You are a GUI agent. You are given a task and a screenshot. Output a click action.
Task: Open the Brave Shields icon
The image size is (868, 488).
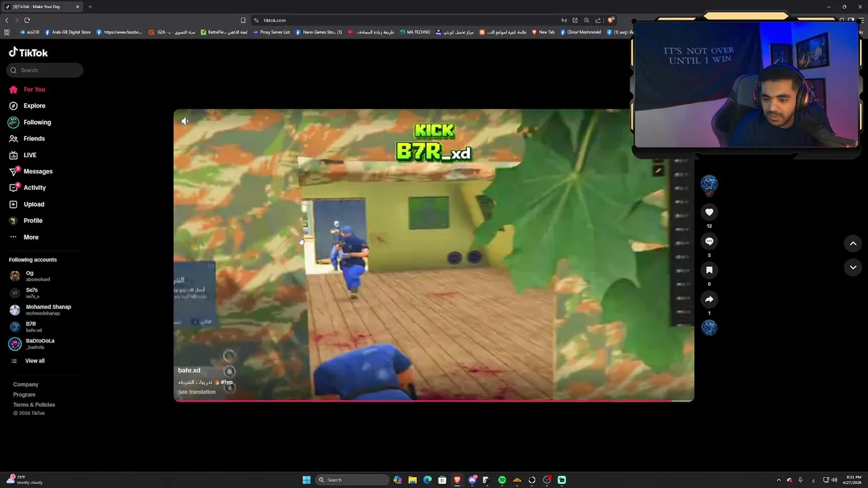point(611,20)
